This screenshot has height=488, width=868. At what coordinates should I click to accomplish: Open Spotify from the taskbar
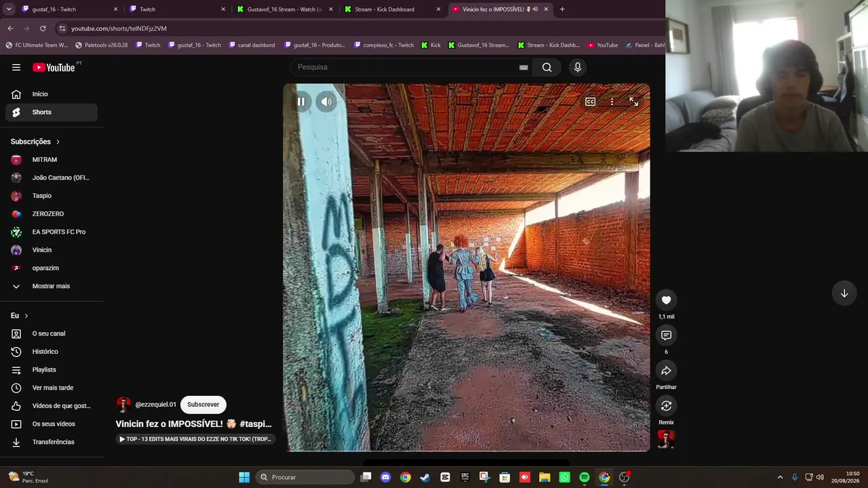click(x=585, y=477)
